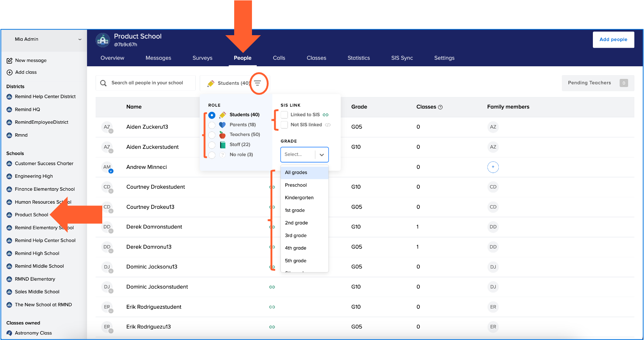
Task: Choose Kindergarten from the grade list
Action: [x=299, y=198]
